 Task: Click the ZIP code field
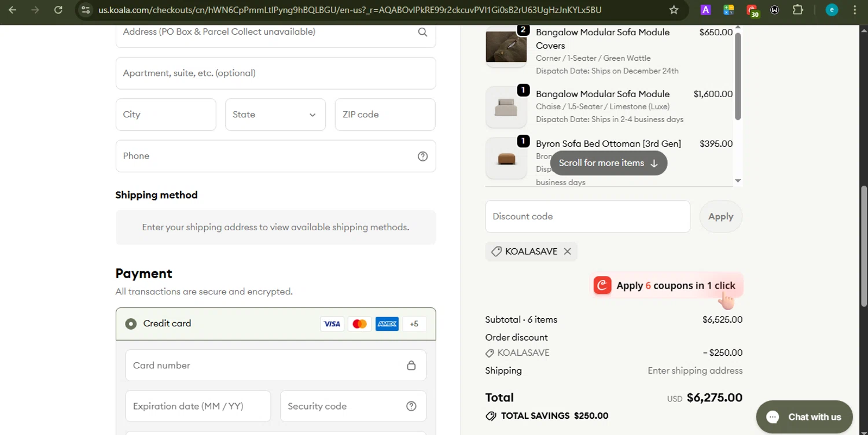pos(385,115)
